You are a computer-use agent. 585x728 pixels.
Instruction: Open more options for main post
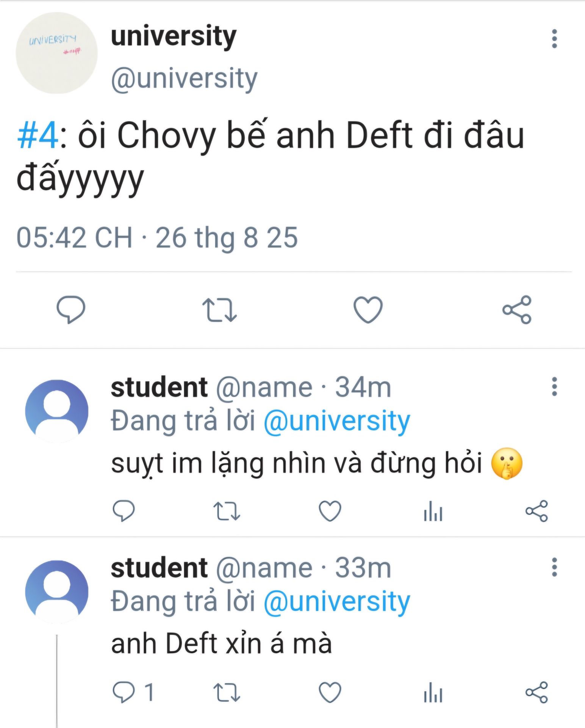click(x=554, y=39)
